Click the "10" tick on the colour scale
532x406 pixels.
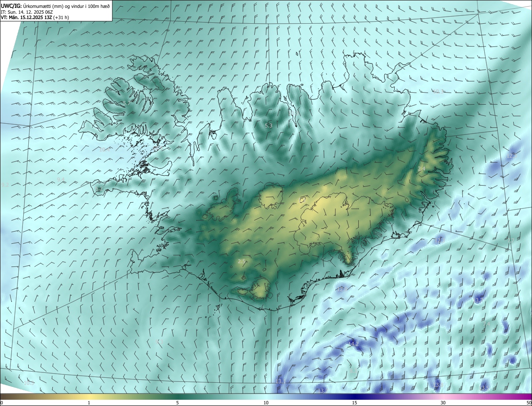266,403
